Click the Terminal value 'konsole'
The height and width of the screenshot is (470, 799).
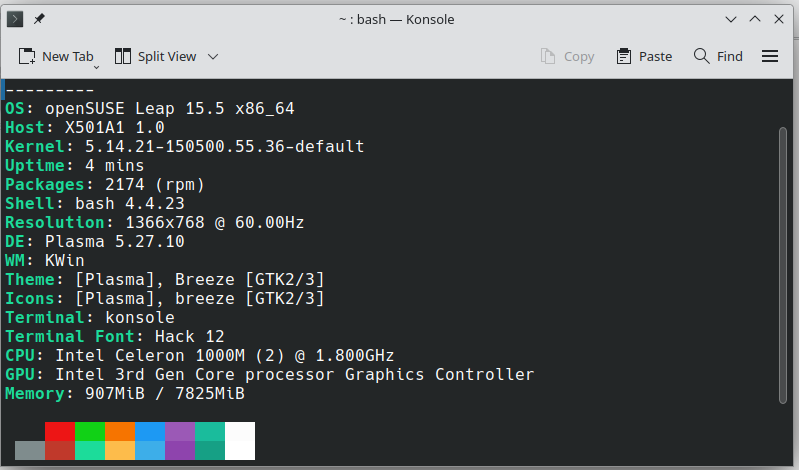[140, 318]
